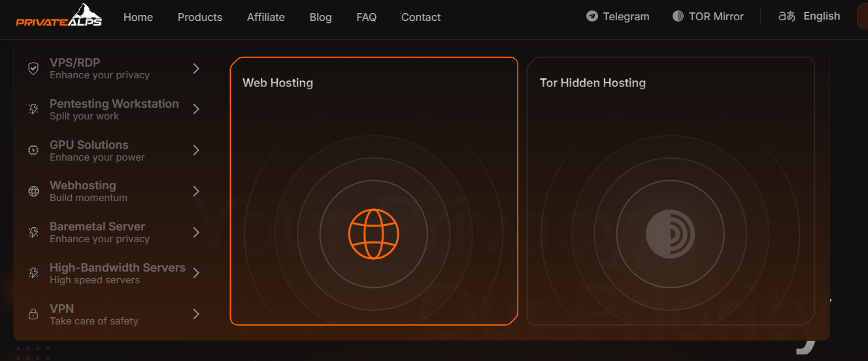Click the large orange globe icon
The width and height of the screenshot is (868, 361).
374,234
